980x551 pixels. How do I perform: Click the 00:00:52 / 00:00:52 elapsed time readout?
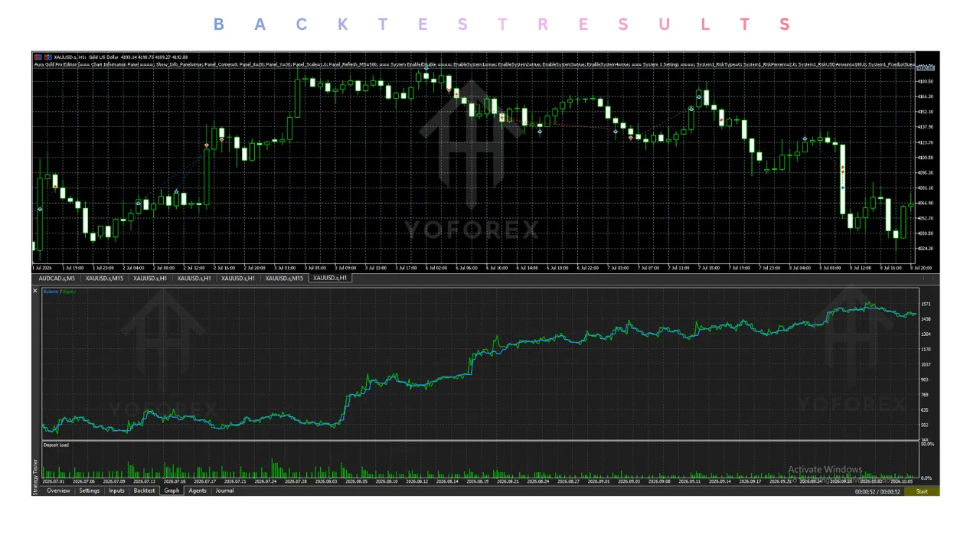click(877, 491)
